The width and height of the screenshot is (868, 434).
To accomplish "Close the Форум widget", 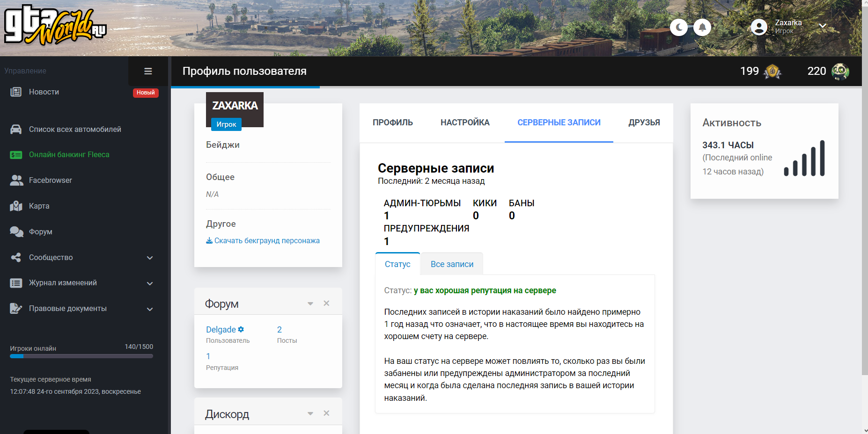I will pyautogui.click(x=326, y=303).
